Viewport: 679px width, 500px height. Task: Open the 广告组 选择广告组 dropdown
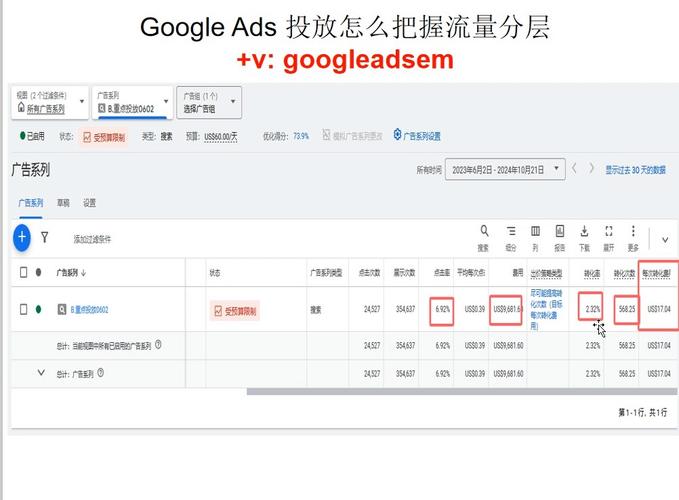(x=209, y=102)
